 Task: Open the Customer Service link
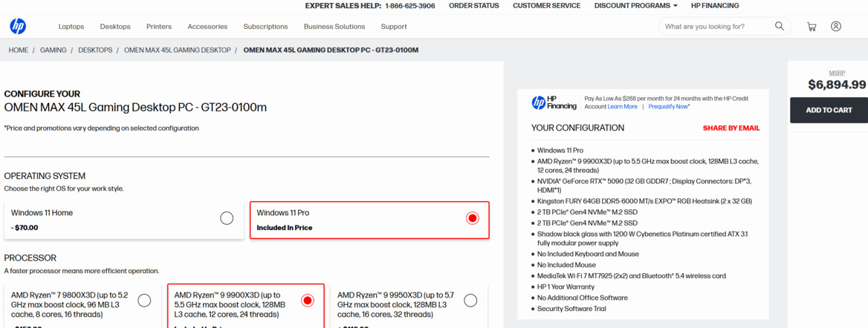[546, 5]
